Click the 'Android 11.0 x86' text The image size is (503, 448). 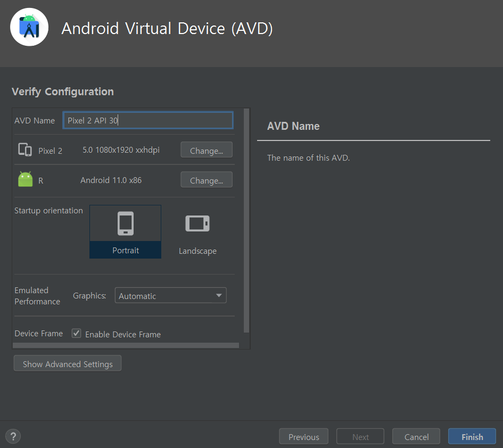pyautogui.click(x=111, y=180)
